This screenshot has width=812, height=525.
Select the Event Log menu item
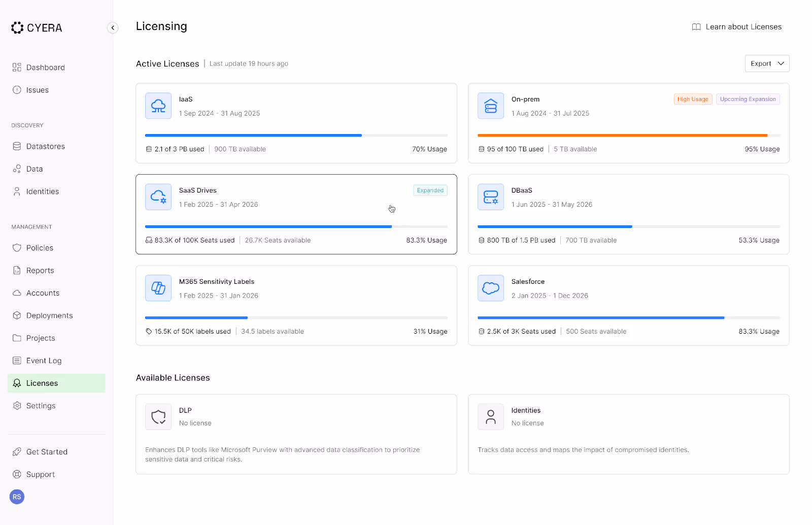tap(56, 360)
